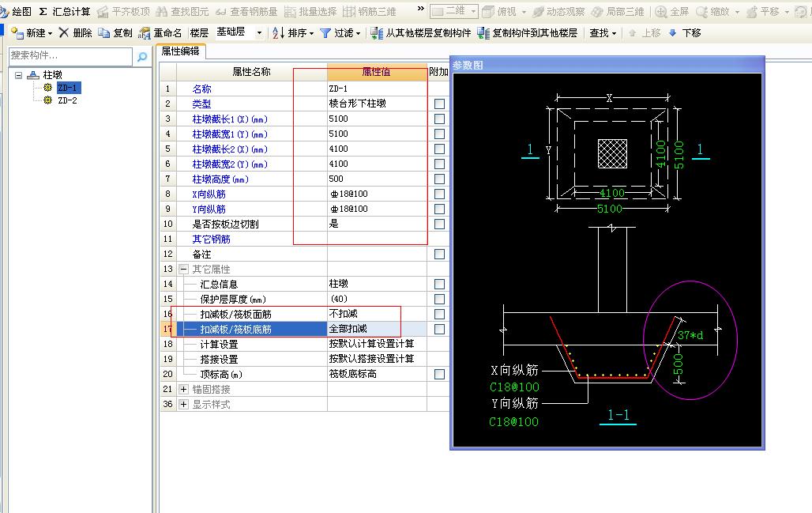Expand the 显示样式 group

[x=183, y=404]
